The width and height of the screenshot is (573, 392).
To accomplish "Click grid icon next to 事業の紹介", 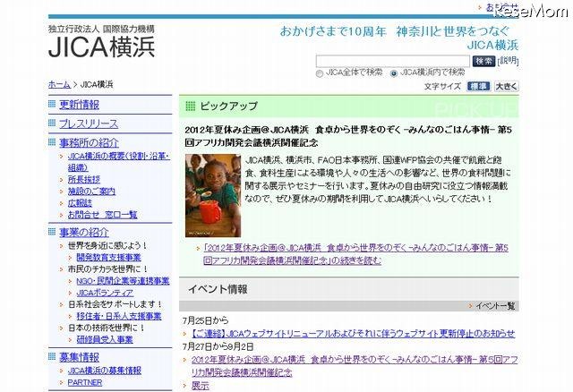I will pos(52,232).
